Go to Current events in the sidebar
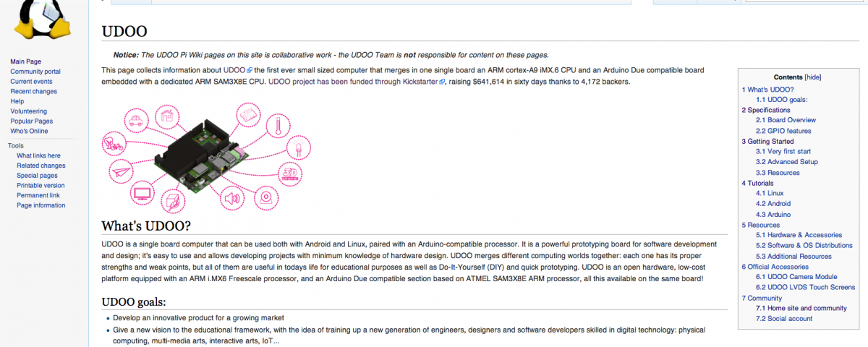The height and width of the screenshot is (347, 868). 31,82
